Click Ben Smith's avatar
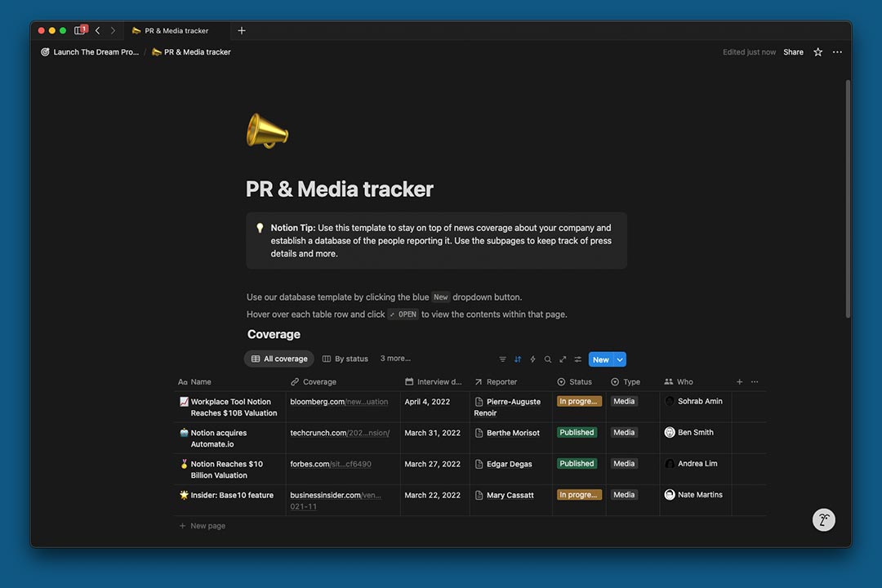The image size is (882, 588). click(670, 432)
